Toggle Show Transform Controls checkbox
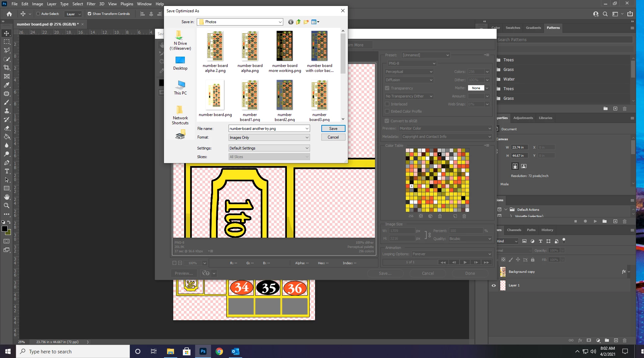This screenshot has height=358, width=644. (89, 14)
